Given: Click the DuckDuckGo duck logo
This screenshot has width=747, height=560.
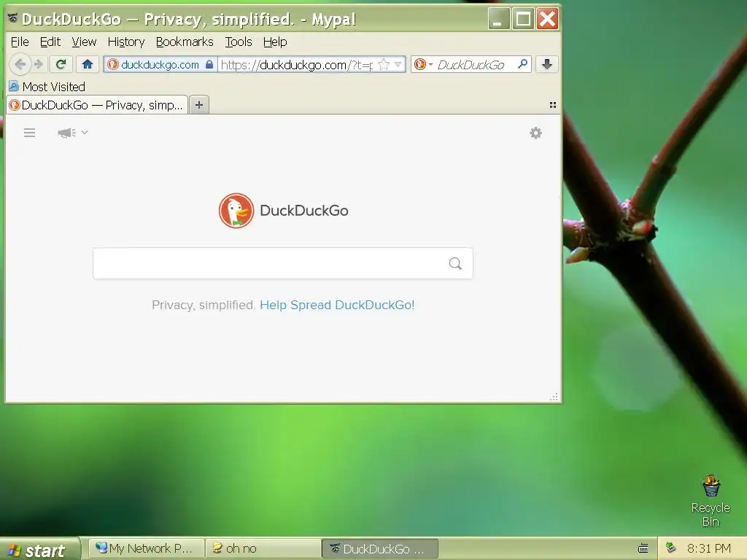Looking at the screenshot, I should point(236,211).
